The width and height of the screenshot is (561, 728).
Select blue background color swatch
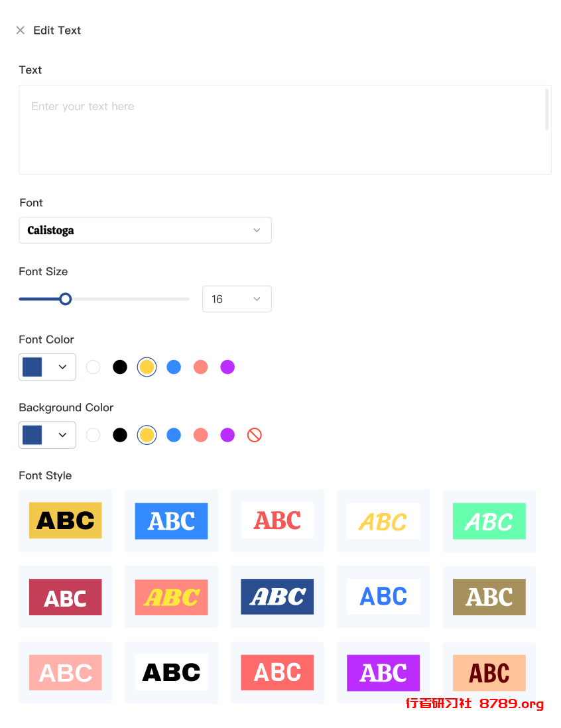174,435
